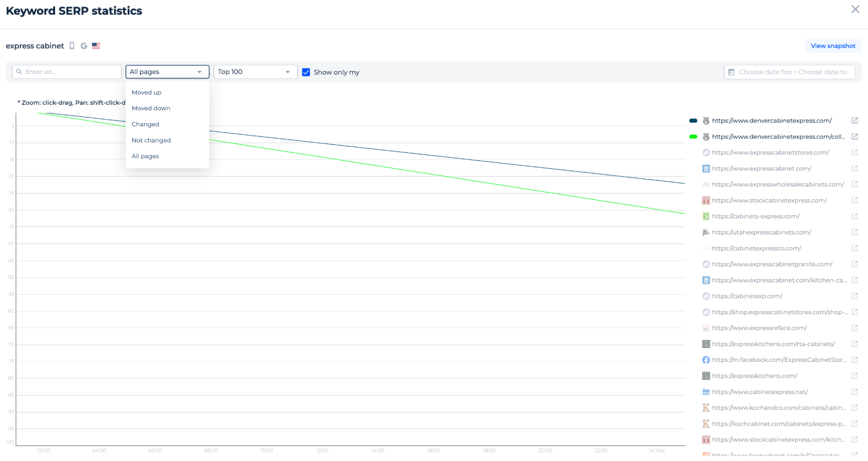Open external link for expresskitchens.com/ homepage row
The height and width of the screenshot is (461, 868).
pyautogui.click(x=854, y=375)
